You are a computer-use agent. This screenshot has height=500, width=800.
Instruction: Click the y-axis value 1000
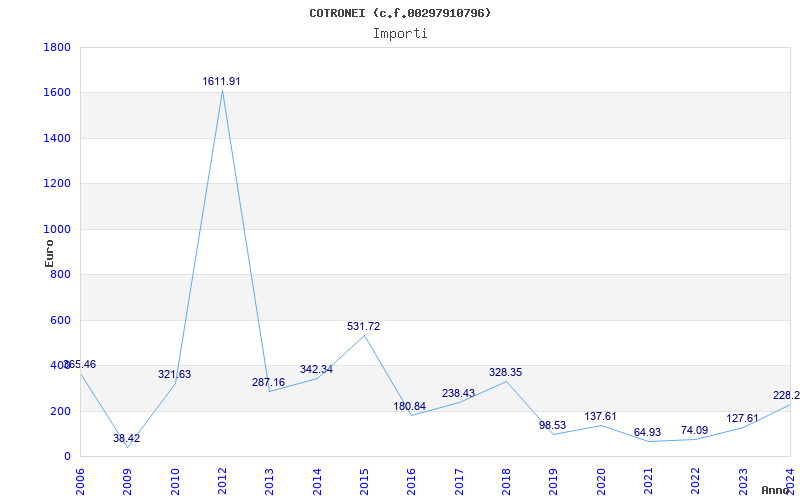[57, 230]
